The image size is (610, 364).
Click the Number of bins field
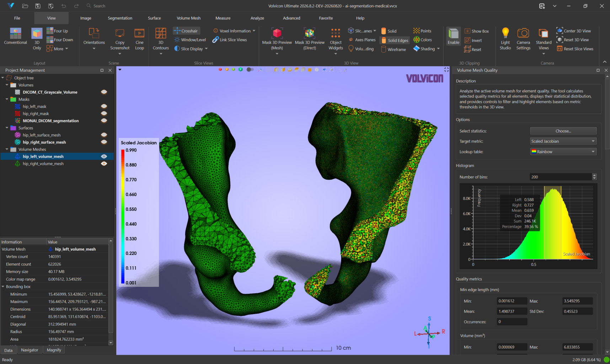[x=561, y=177]
